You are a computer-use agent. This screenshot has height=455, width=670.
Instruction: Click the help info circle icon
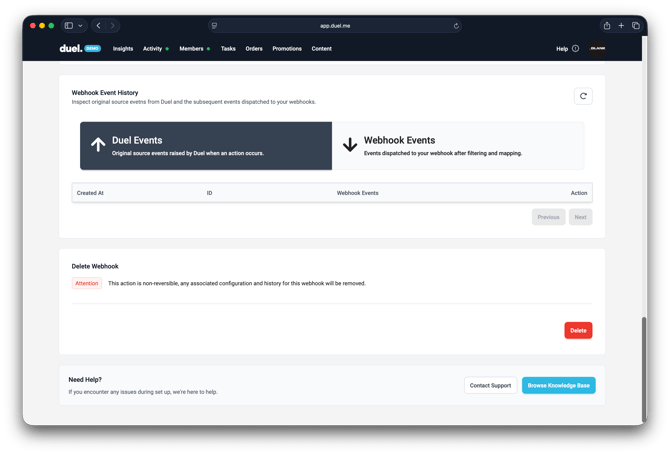pyautogui.click(x=575, y=48)
